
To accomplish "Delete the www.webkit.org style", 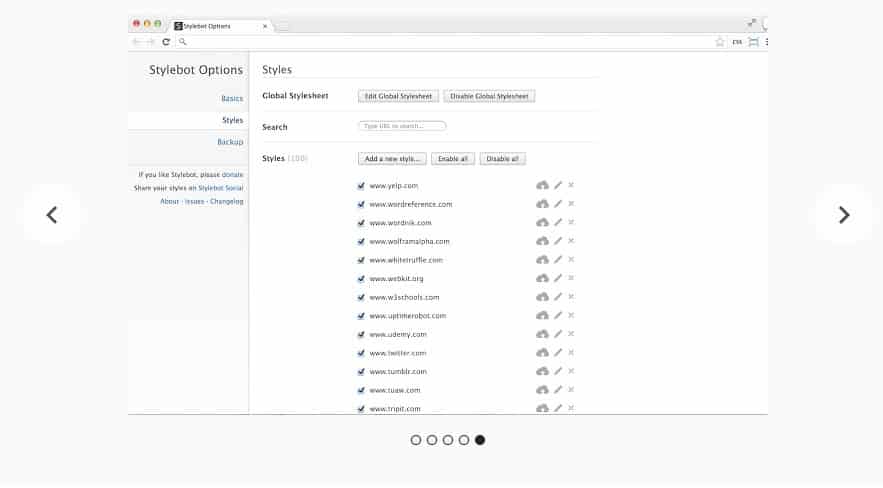I will pos(571,278).
